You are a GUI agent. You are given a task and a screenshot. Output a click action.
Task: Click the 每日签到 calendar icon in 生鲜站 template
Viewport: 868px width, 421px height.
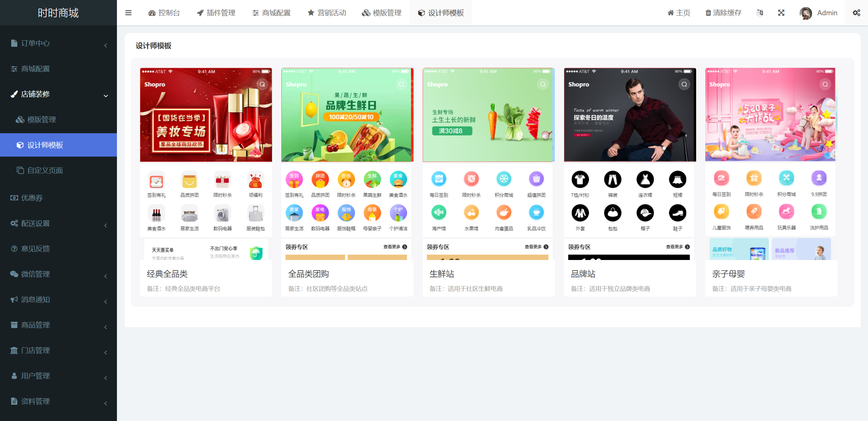click(439, 179)
